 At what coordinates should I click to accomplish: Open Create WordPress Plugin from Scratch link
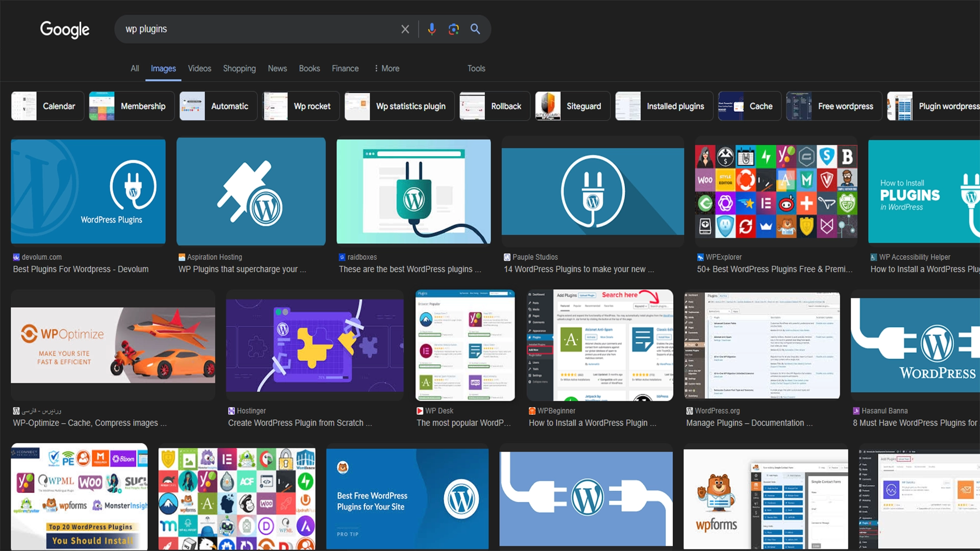pyautogui.click(x=300, y=423)
